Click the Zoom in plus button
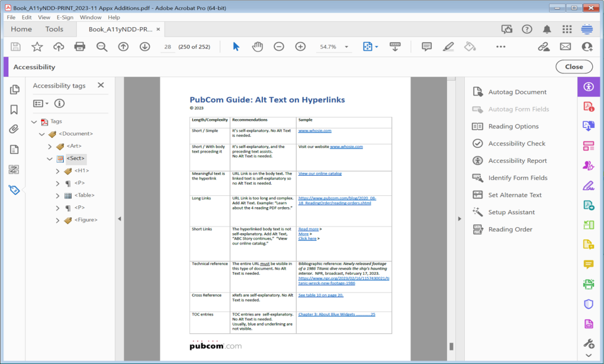Image resolution: width=604 pixels, height=364 pixels. [x=300, y=47]
